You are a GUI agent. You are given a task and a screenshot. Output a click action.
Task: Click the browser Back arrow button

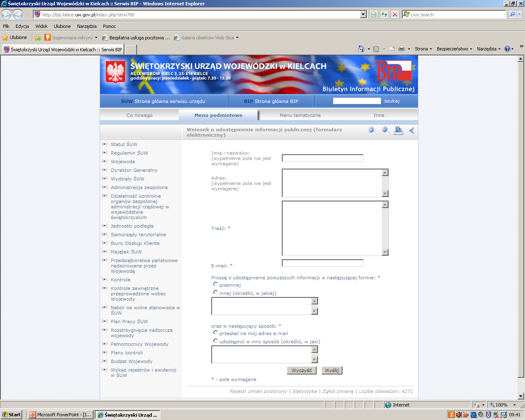[x=6, y=14]
